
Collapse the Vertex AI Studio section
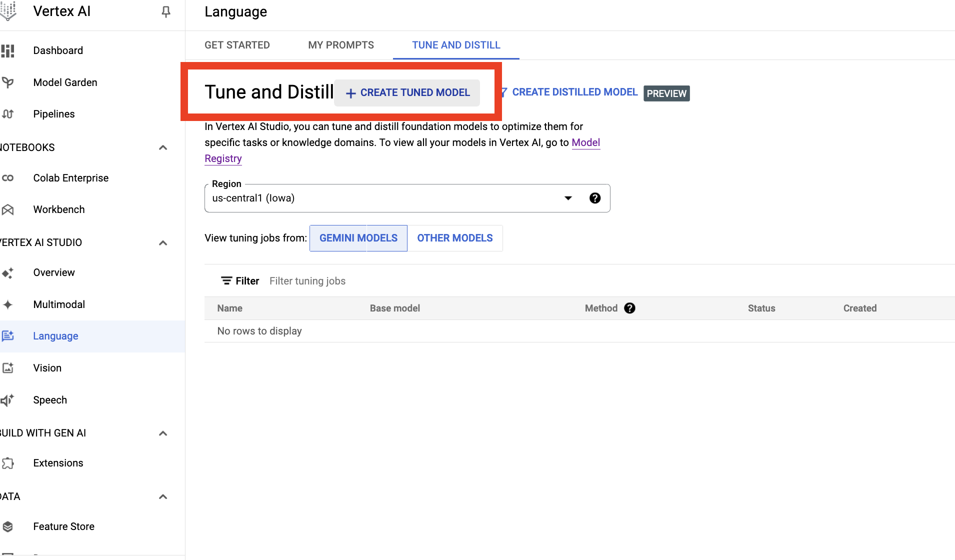(163, 243)
